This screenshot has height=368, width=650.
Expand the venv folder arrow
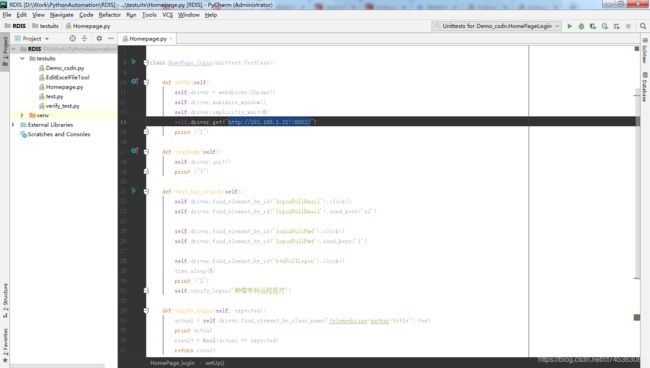click(22, 115)
